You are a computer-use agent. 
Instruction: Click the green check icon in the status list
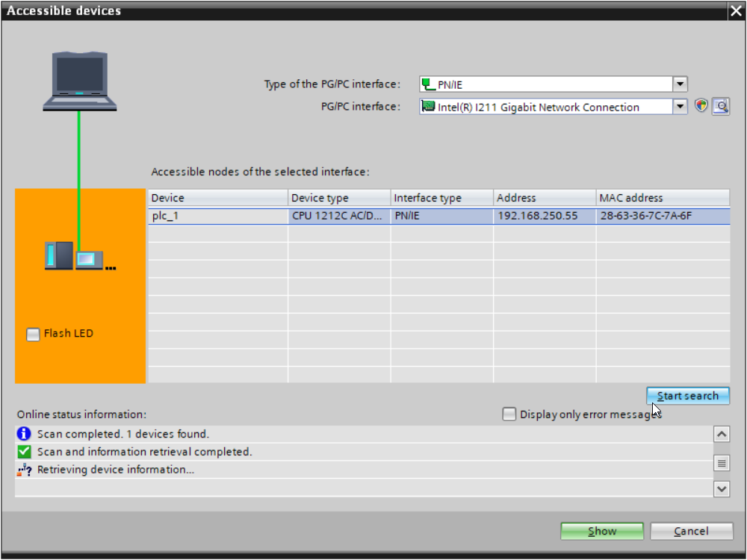click(x=24, y=452)
